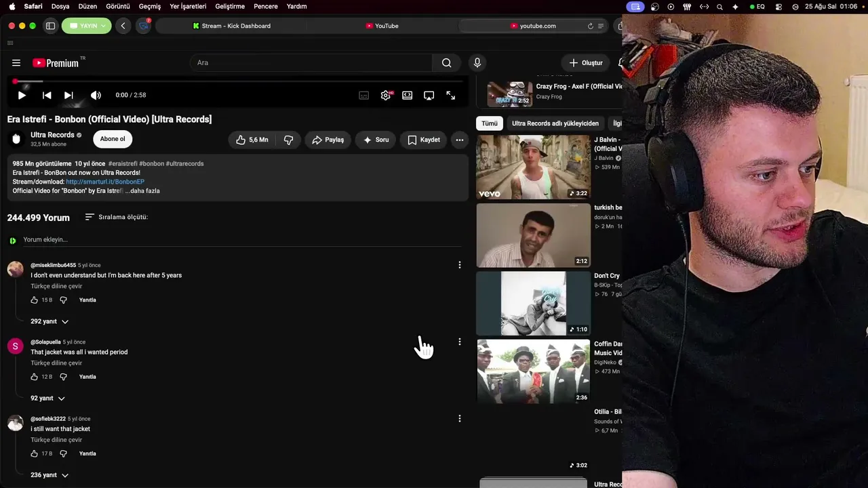868x488 pixels.
Task: Like the comment by @Solapuella
Action: point(35,377)
